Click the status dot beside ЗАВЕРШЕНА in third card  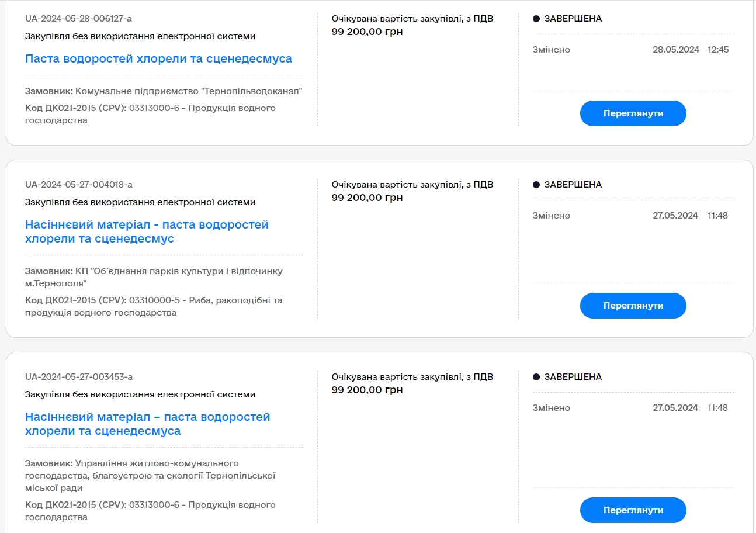point(537,377)
